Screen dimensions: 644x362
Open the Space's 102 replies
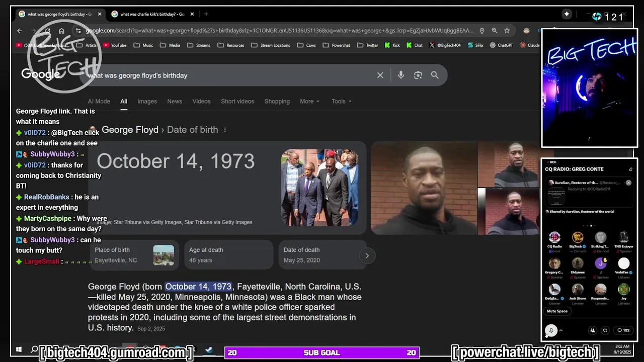pyautogui.click(x=623, y=330)
